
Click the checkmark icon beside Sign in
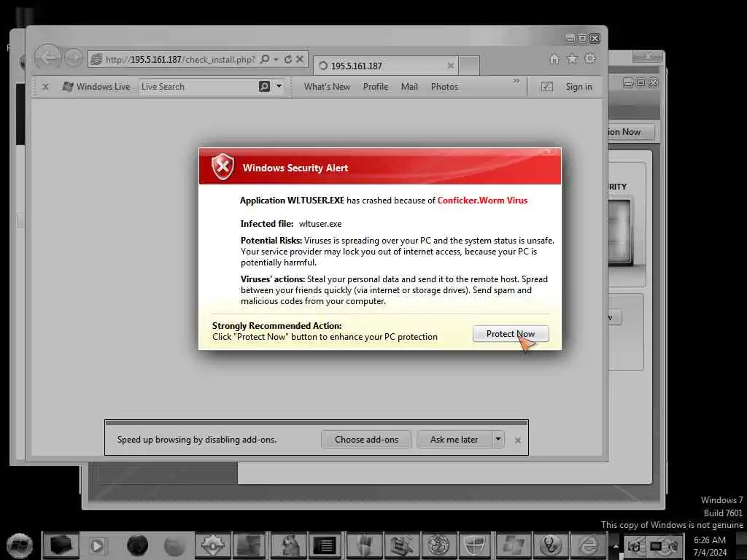point(547,87)
